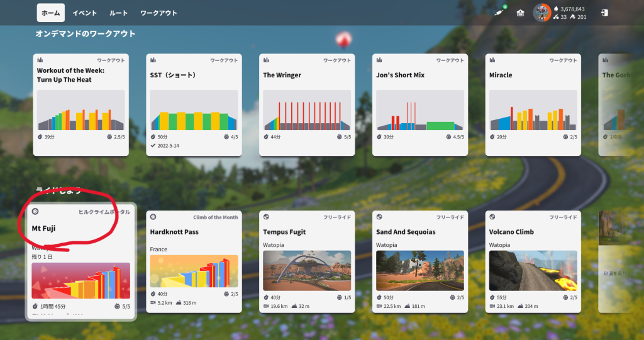Open the rider profile avatar
This screenshot has width=644, height=340.
(x=541, y=13)
